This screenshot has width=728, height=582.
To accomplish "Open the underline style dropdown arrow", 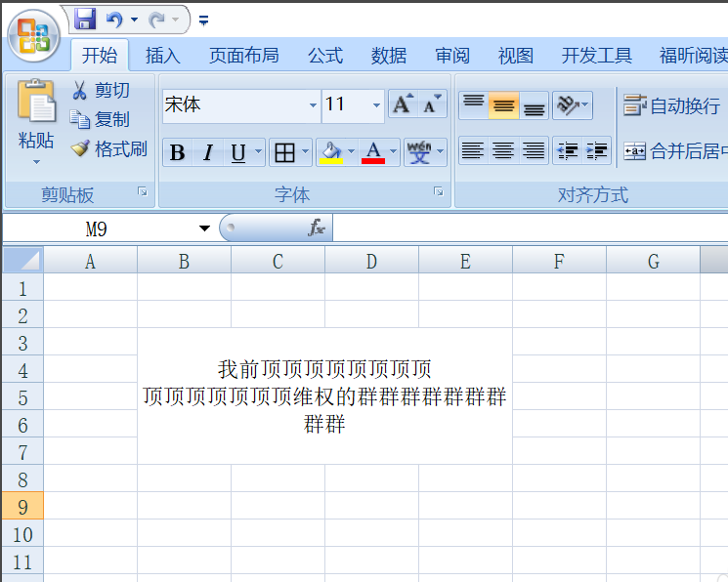I will 259,151.
